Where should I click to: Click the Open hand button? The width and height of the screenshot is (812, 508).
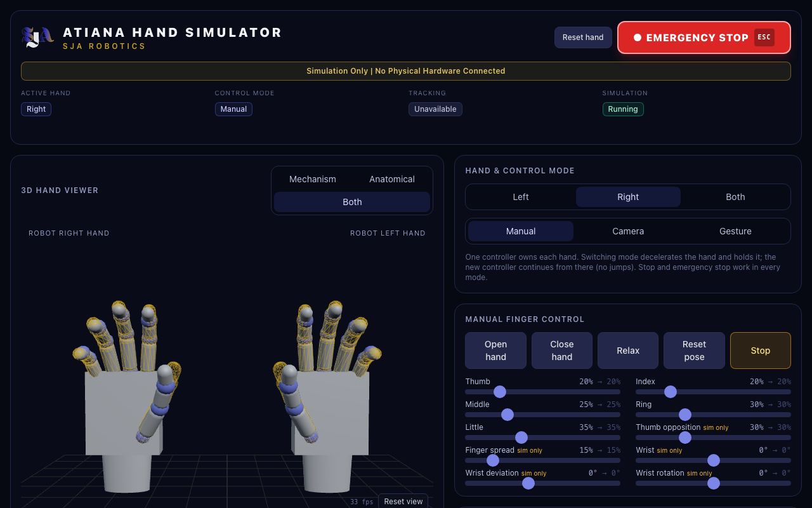[495, 351]
